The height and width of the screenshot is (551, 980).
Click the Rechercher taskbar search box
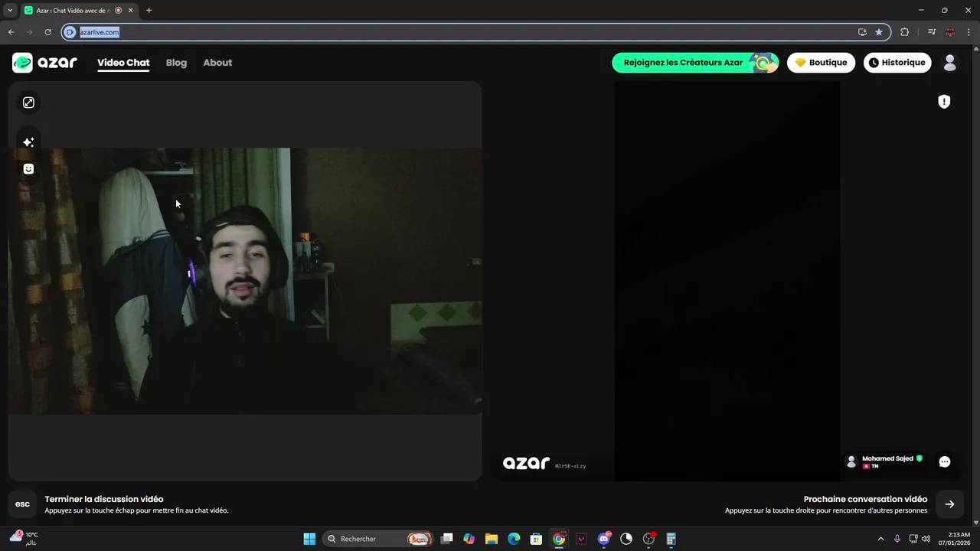click(377, 539)
